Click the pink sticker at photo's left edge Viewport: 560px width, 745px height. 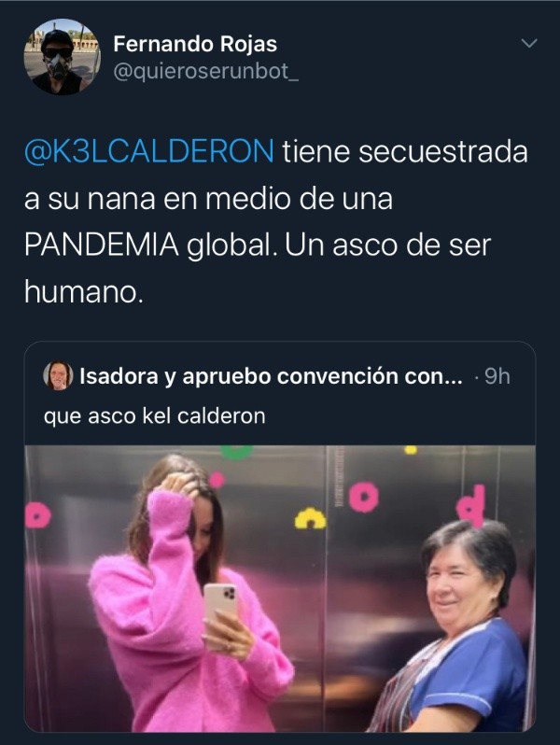pyautogui.click(x=37, y=515)
